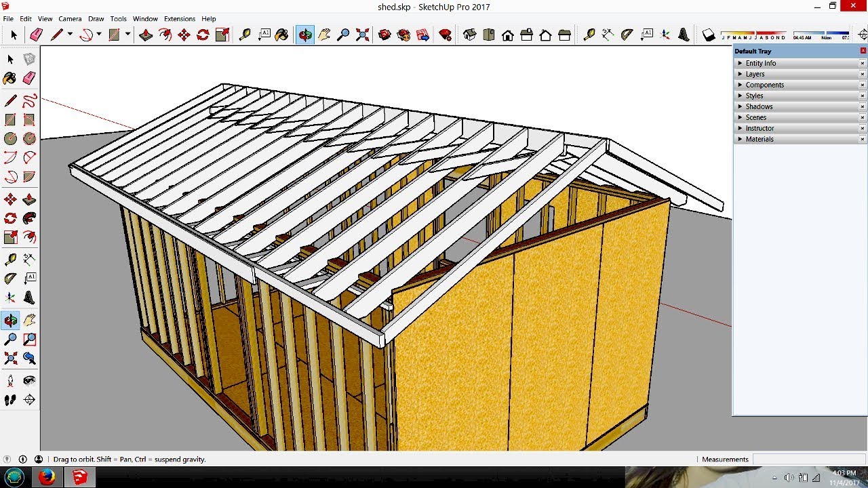Open the View menu
Screen dimensions: 868x488
45,19
